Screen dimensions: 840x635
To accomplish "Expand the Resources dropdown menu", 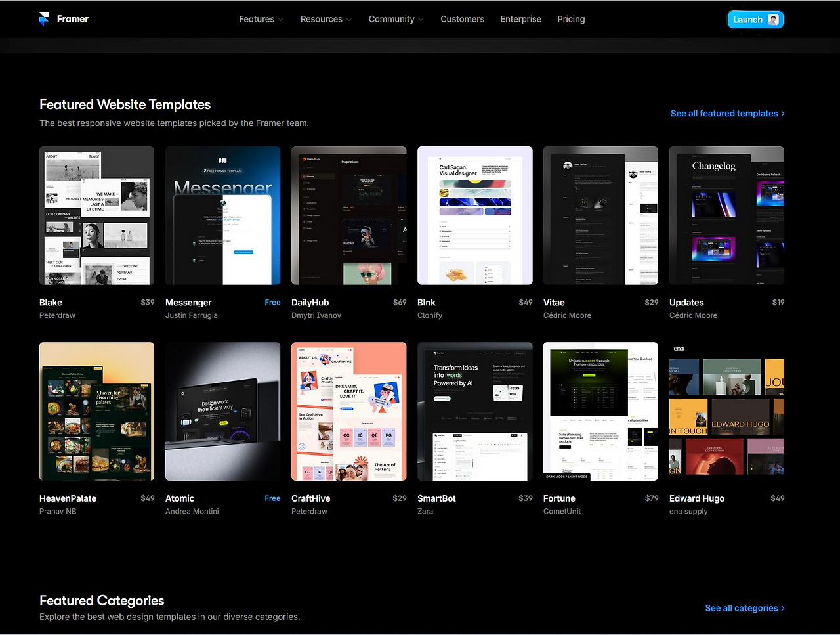I will (x=326, y=19).
